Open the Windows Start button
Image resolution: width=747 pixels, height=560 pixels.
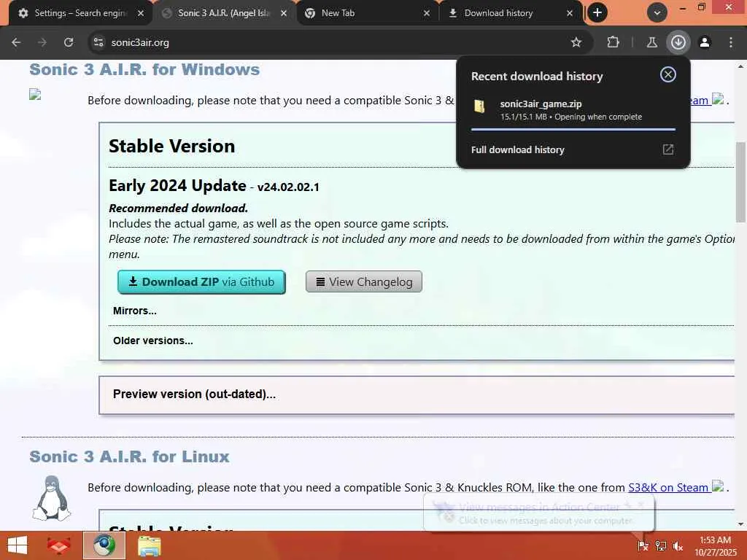pos(18,545)
